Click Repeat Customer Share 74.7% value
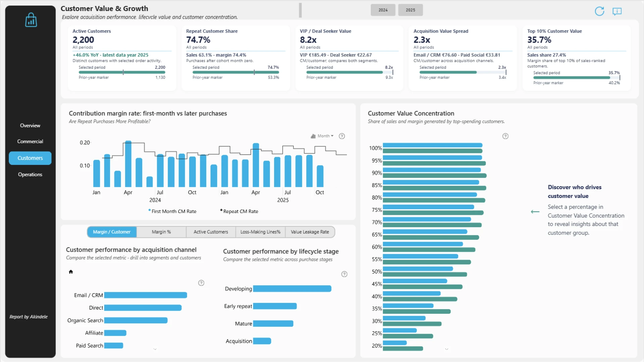Screen dimensions: 644x362 198,40
